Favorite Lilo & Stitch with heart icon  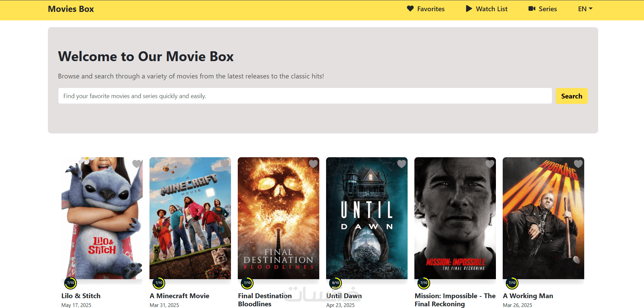137,164
